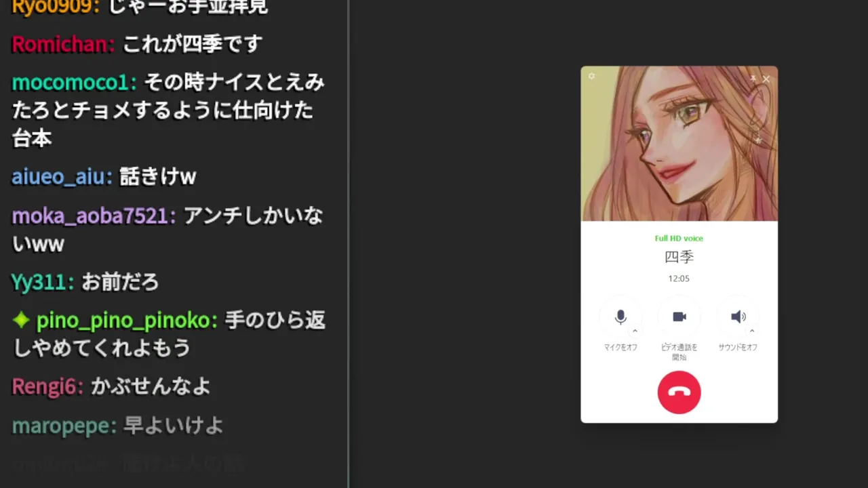Close the call window
Viewport: 868px width, 488px height.
[766, 79]
